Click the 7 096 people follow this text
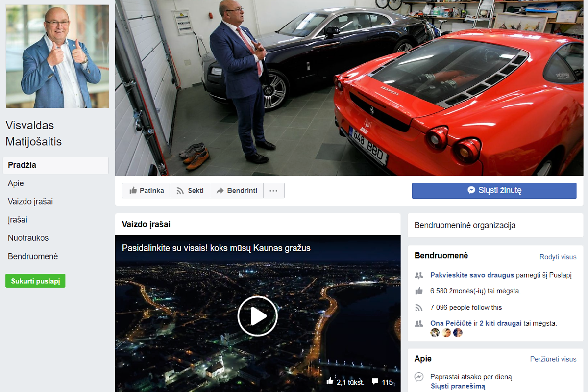588x392 pixels. click(466, 308)
